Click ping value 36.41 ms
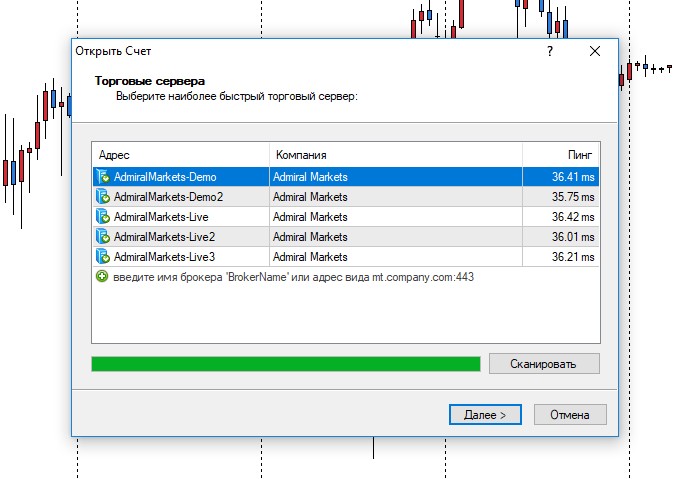 click(573, 177)
